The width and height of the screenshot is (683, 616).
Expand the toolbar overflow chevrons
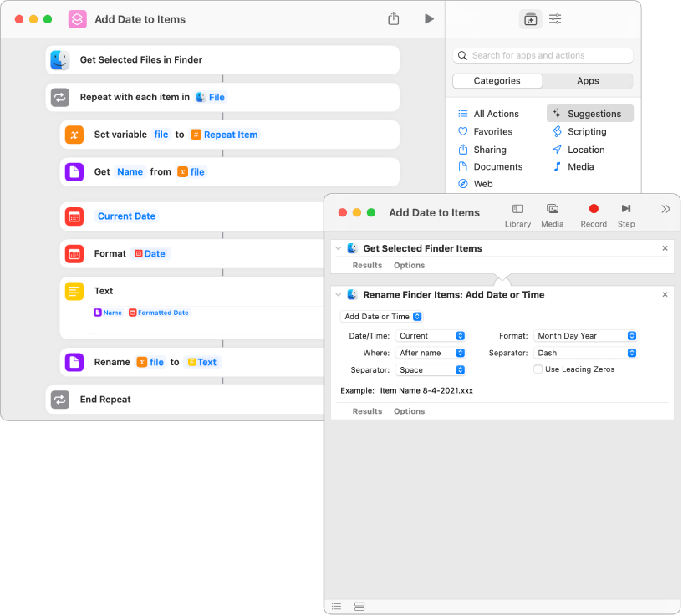pos(665,209)
